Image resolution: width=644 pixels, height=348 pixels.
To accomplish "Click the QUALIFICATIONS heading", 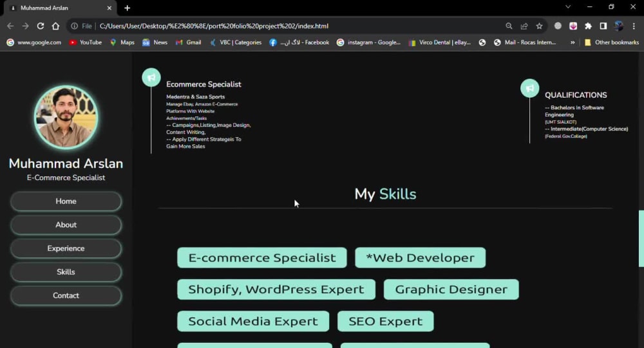I will click(576, 95).
